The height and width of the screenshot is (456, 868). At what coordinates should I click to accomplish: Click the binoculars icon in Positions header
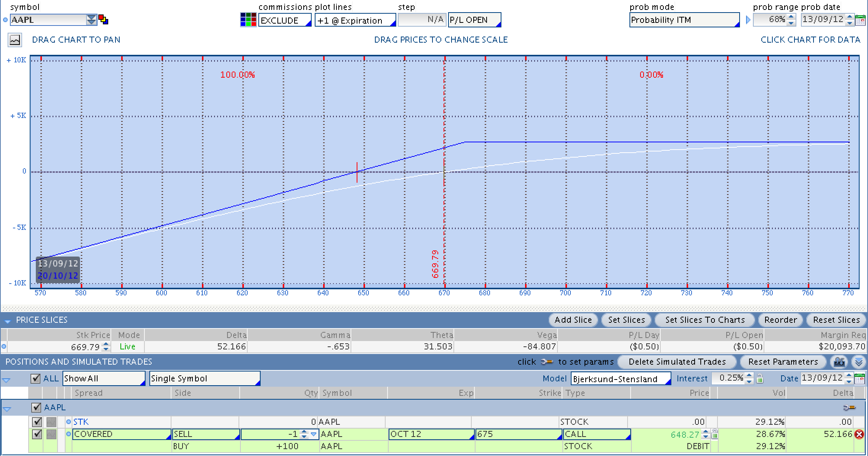coord(839,362)
